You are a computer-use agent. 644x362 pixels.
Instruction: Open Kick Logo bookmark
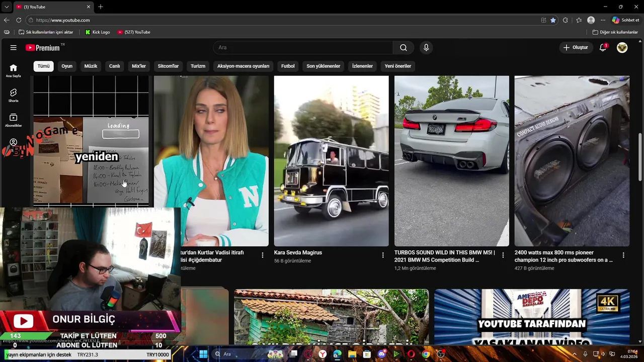tap(98, 32)
